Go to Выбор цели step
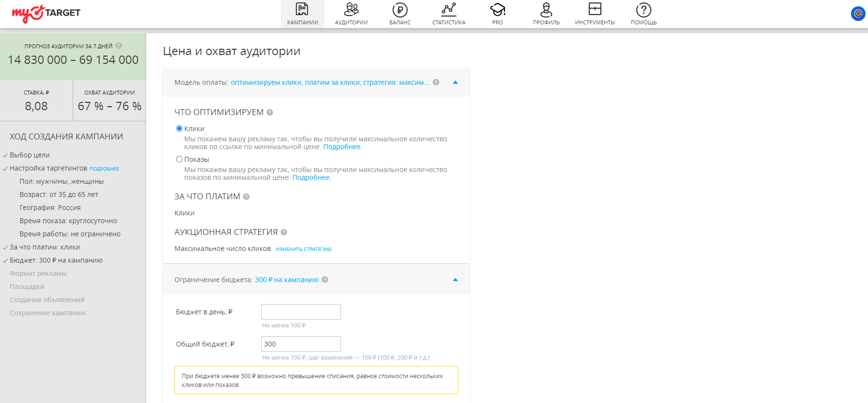 click(30, 155)
